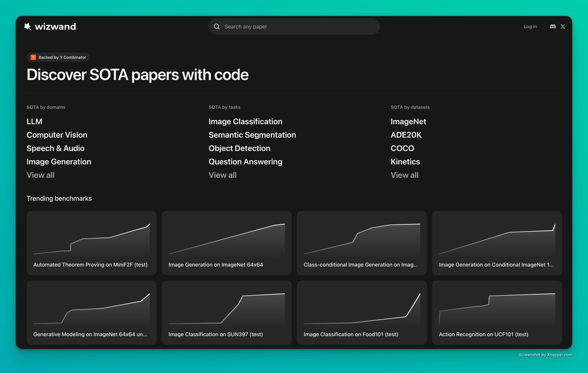Image resolution: width=588 pixels, height=373 pixels.
Task: Open the Image Generation domain
Action: pos(59,162)
